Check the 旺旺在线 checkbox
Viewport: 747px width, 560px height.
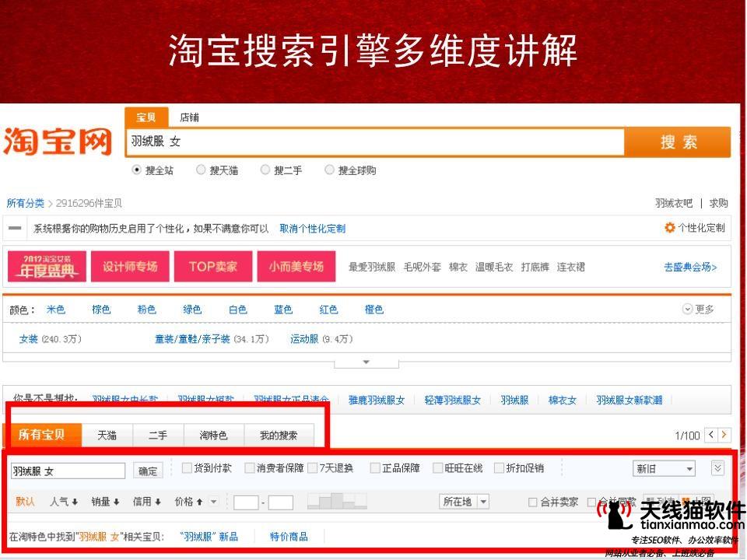(x=438, y=468)
